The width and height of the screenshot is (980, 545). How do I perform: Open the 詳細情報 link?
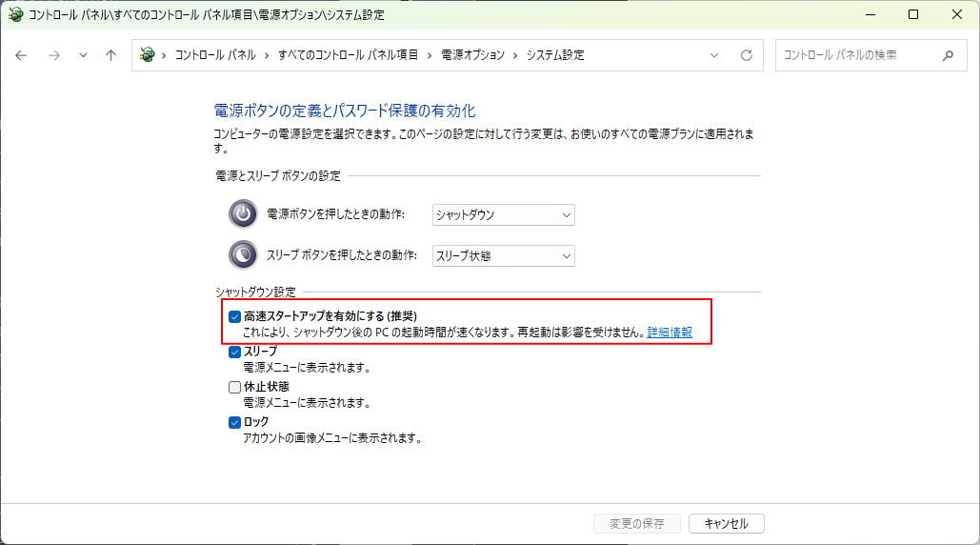point(670,333)
